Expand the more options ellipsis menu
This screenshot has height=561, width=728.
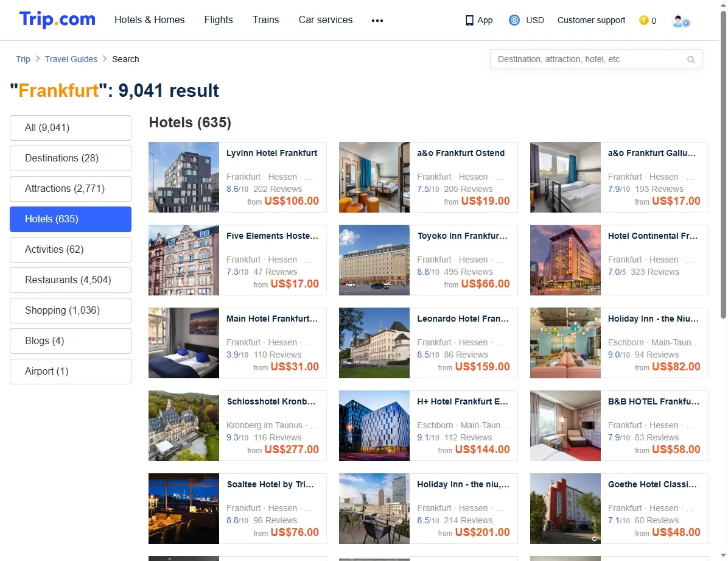click(377, 21)
